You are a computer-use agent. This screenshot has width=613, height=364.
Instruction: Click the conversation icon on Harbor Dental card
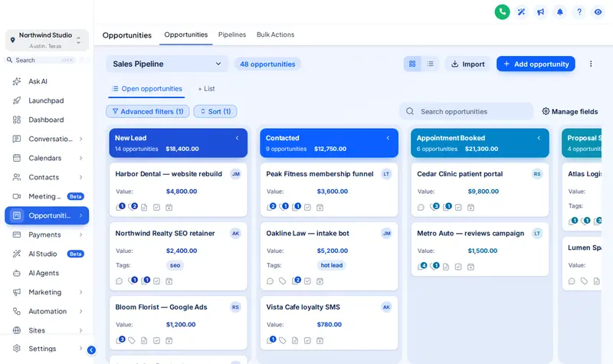[x=120, y=207]
